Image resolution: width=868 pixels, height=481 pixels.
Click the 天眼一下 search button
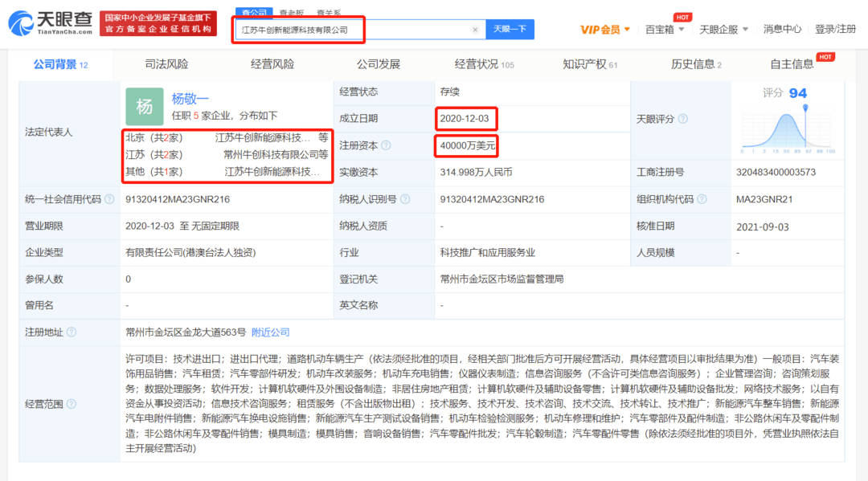[510, 29]
